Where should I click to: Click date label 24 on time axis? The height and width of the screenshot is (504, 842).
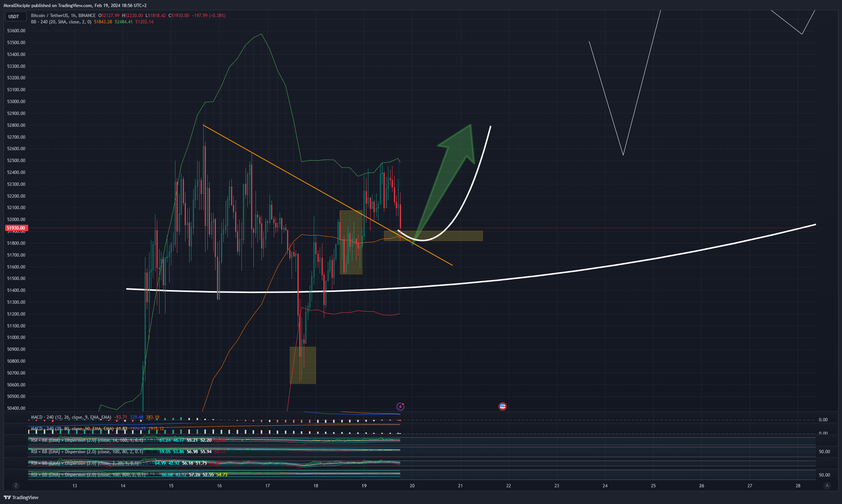[605, 486]
